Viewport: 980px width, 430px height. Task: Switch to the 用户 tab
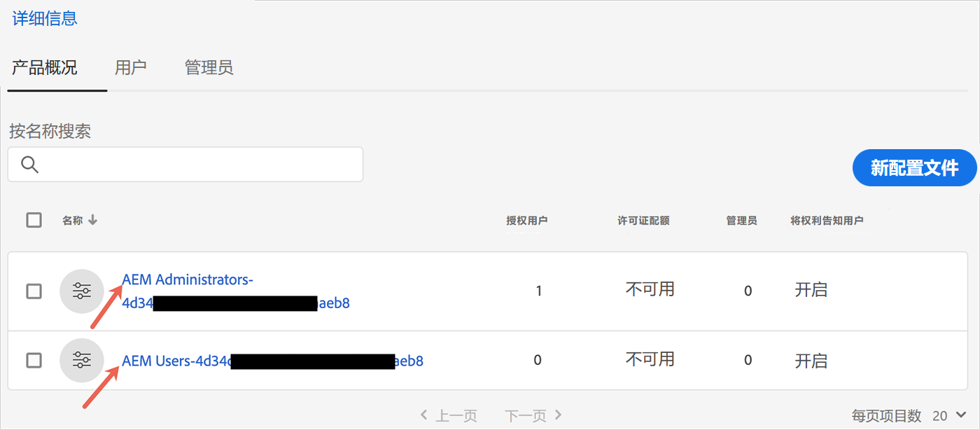(130, 68)
